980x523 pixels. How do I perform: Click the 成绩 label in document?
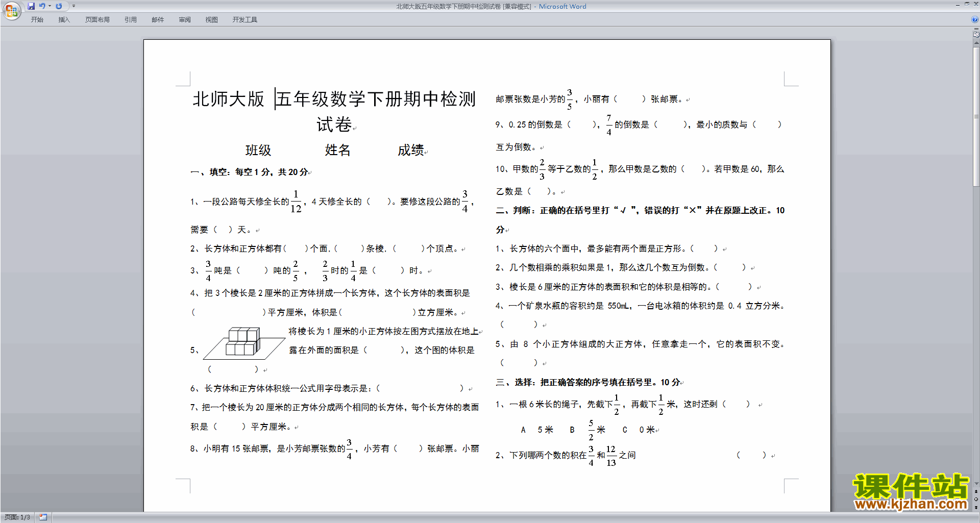[x=411, y=150]
